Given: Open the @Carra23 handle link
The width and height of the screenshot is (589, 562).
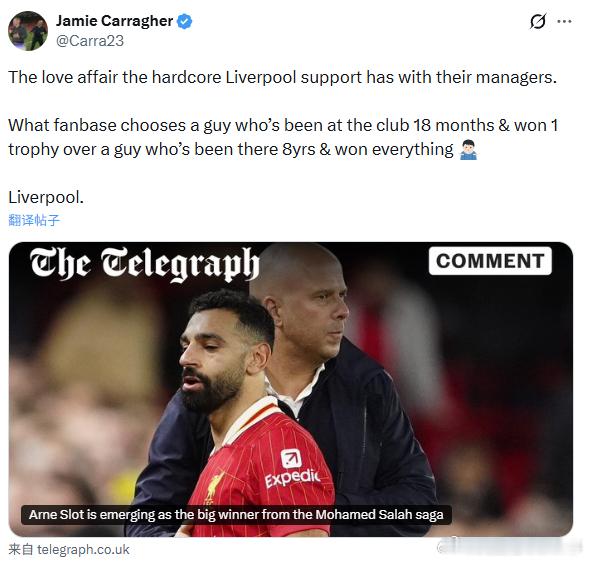Looking at the screenshot, I should coord(90,41).
